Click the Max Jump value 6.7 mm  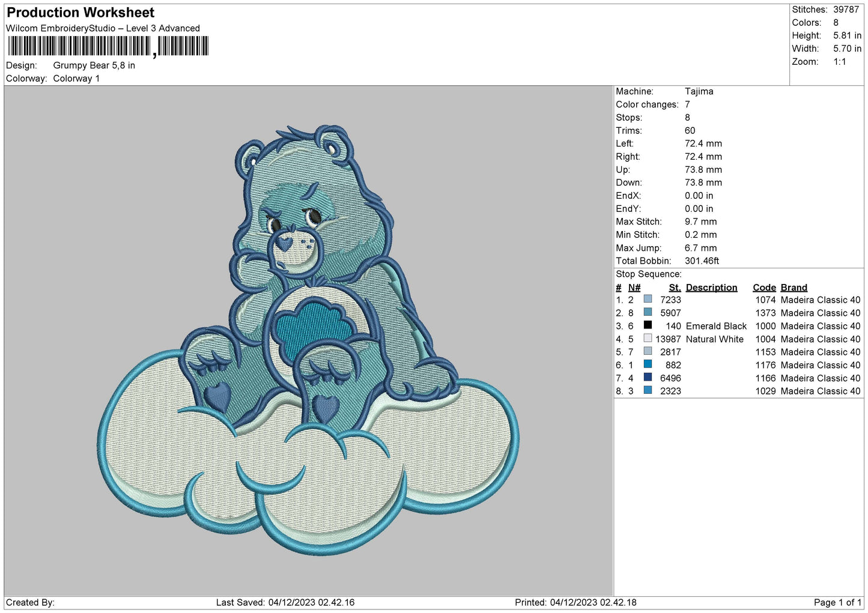pos(701,248)
